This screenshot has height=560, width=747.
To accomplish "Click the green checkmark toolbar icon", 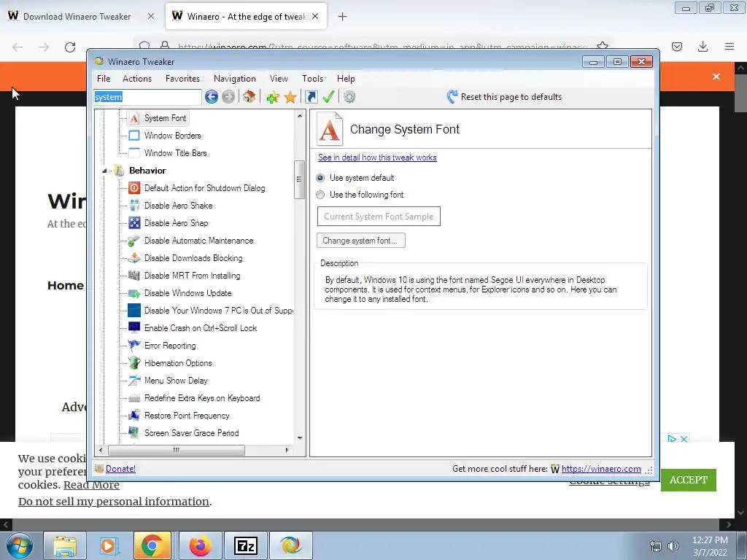I will (328, 97).
